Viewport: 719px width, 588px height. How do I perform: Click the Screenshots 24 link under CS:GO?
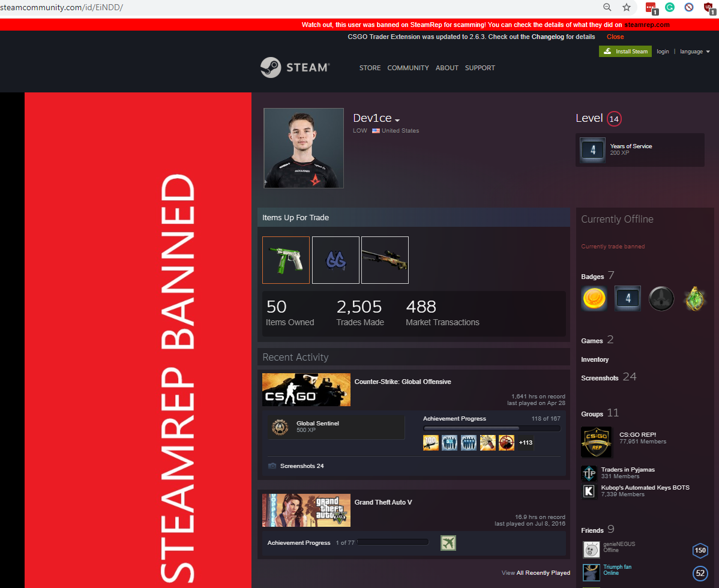(x=302, y=466)
